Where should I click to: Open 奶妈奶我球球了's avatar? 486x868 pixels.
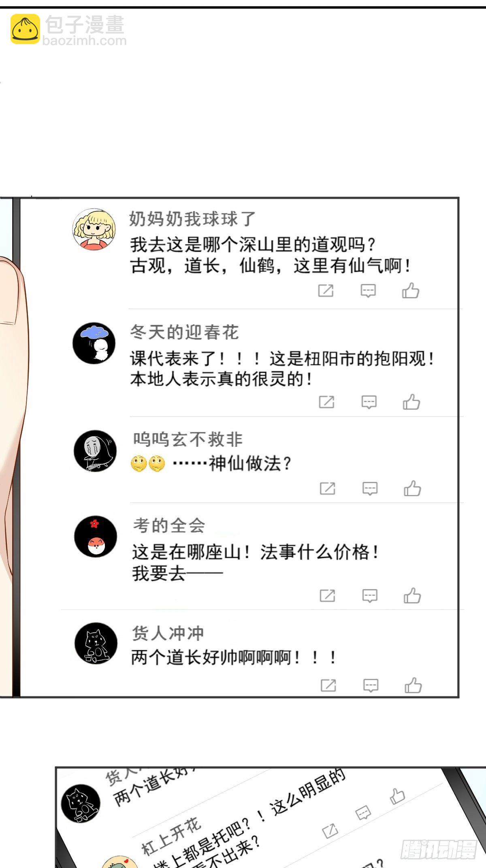click(94, 230)
